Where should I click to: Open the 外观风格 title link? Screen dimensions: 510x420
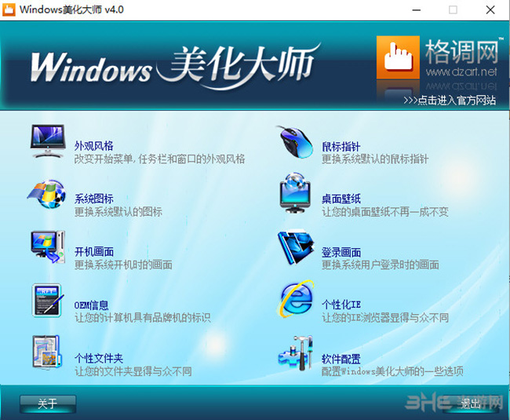93,146
